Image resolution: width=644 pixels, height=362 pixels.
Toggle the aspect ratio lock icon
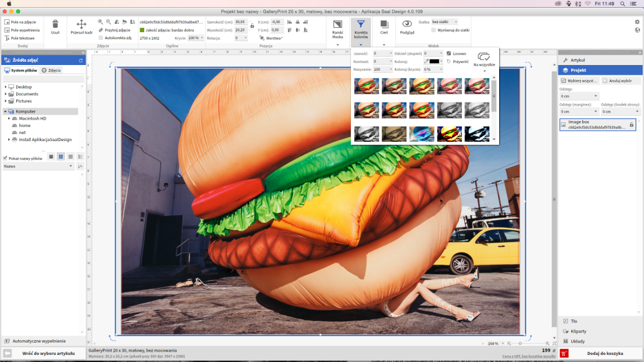coord(252,26)
